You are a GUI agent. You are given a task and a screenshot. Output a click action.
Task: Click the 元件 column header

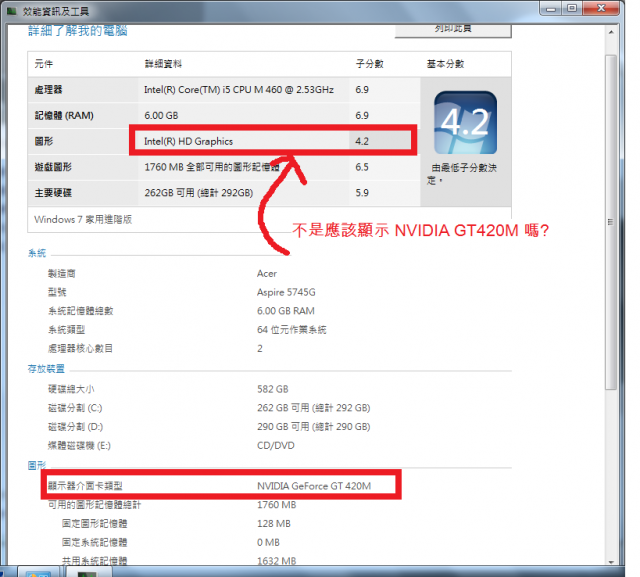(x=44, y=64)
